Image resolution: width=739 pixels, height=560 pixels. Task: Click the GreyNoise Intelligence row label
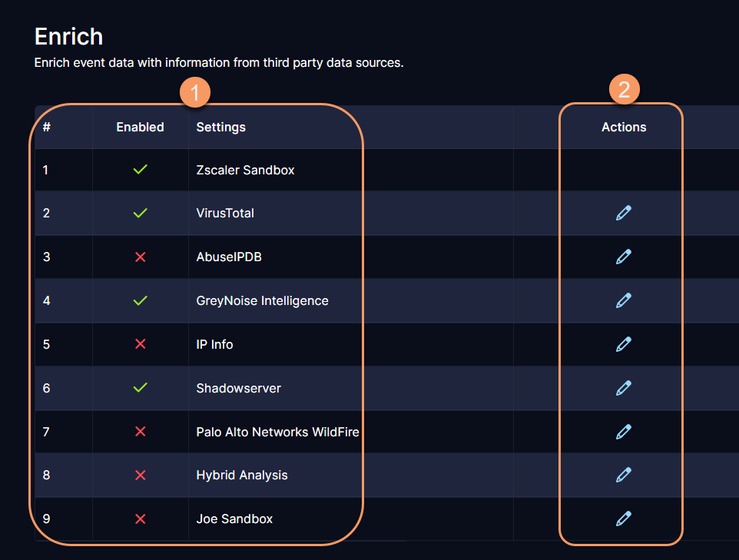point(262,300)
